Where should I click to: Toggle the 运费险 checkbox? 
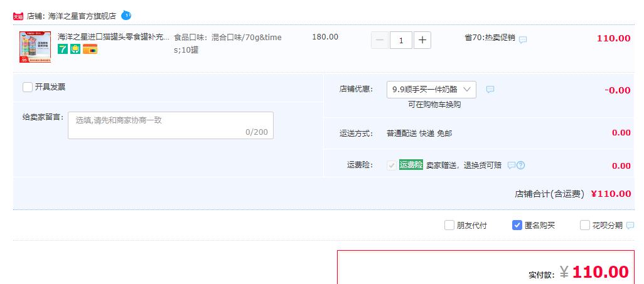click(x=392, y=166)
